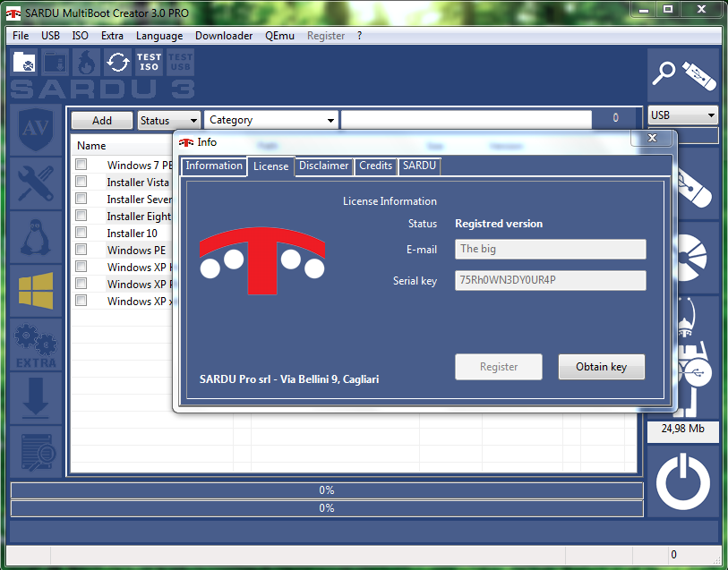The width and height of the screenshot is (728, 570).
Task: Click the burn ISO flame icon
Action: (87, 62)
